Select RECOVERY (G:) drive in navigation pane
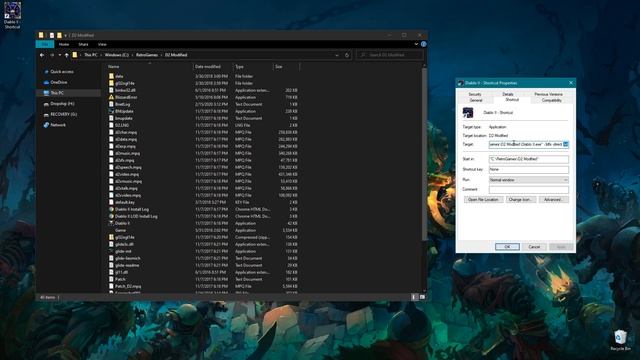The image size is (640, 360). point(64,114)
